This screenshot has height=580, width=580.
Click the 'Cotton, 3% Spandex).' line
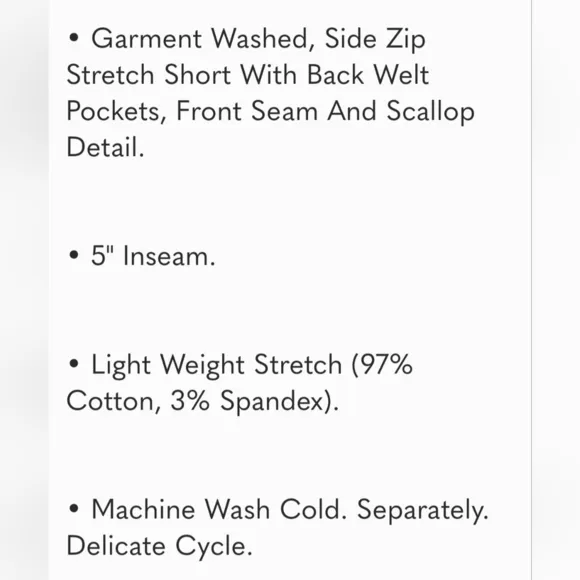point(203,401)
